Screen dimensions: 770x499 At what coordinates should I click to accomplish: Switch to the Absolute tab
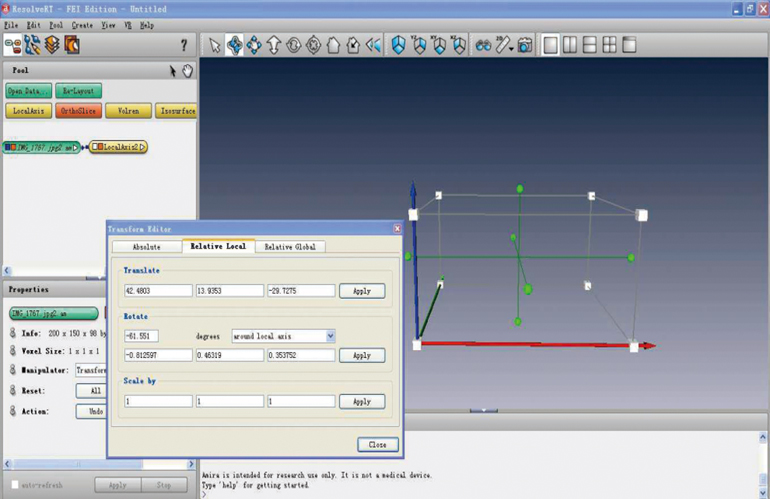[x=146, y=246]
